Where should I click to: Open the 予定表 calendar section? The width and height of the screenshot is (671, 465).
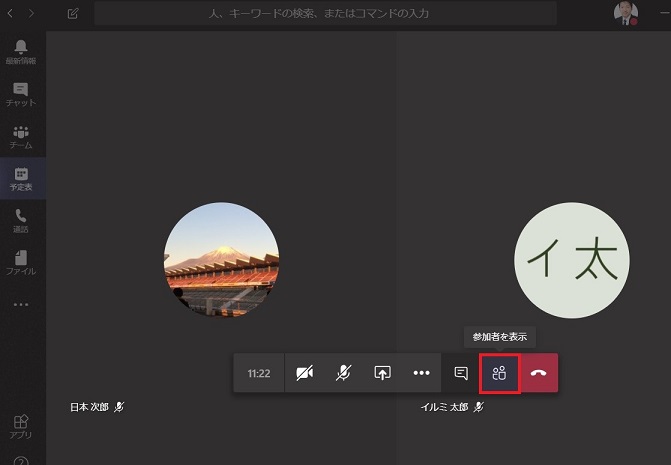tap(21, 178)
